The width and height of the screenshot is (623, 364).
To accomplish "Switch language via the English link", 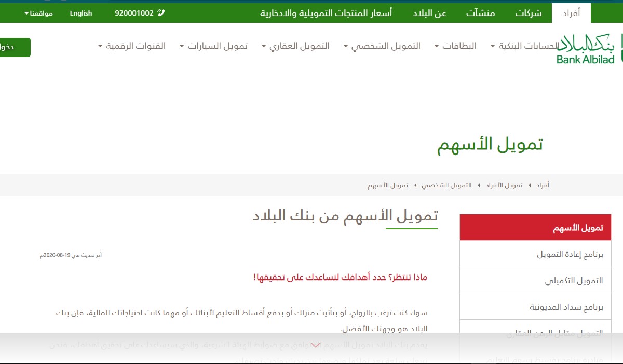I will pos(81,13).
